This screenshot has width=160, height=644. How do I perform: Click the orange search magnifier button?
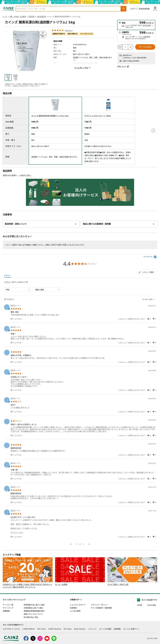point(123,8)
